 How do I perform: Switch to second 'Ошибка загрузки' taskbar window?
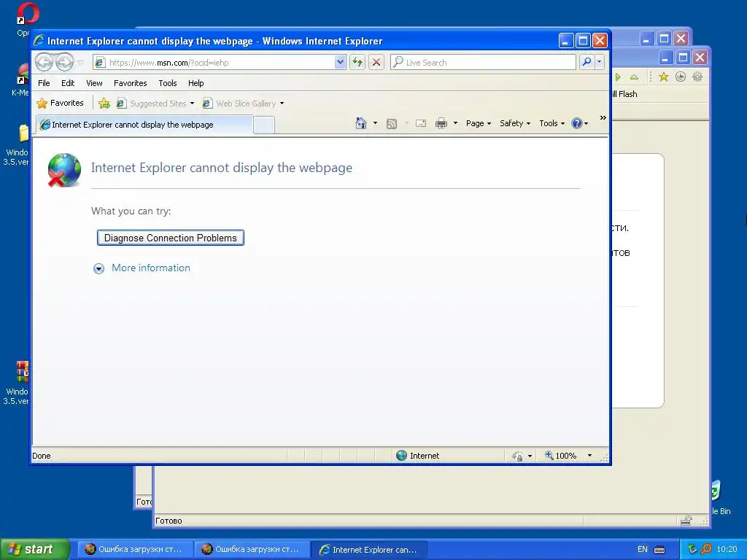[252, 549]
